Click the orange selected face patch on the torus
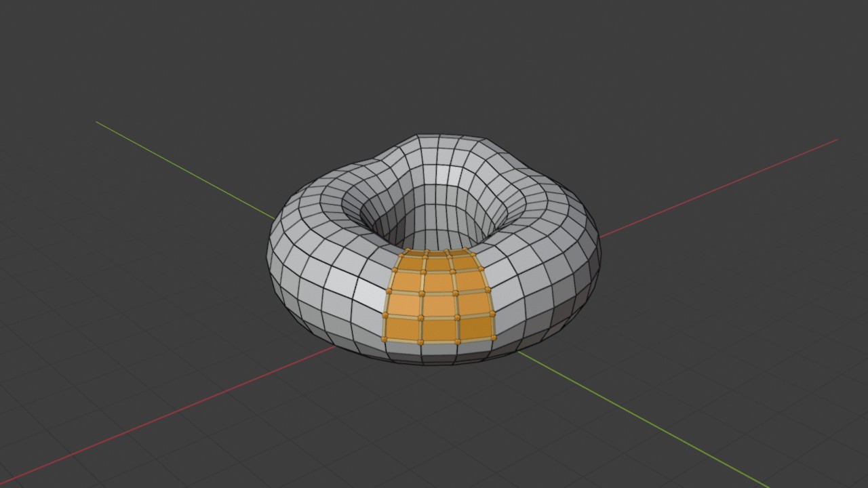 [x=439, y=296]
